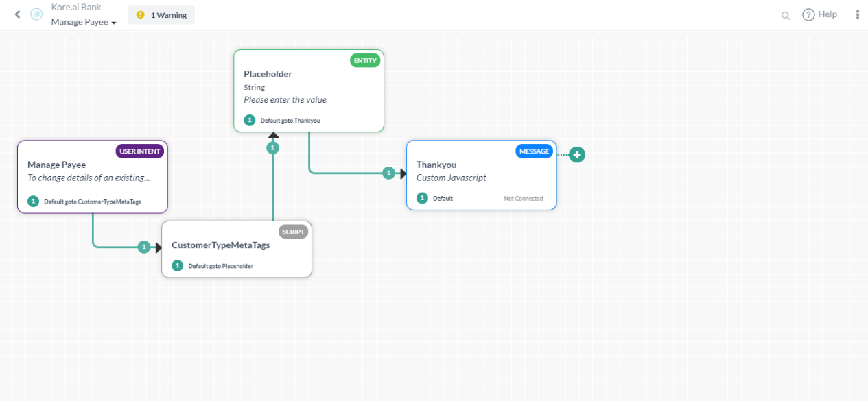Open the search icon in the top bar
Image resolution: width=868 pixels, height=401 pixels.
point(784,14)
